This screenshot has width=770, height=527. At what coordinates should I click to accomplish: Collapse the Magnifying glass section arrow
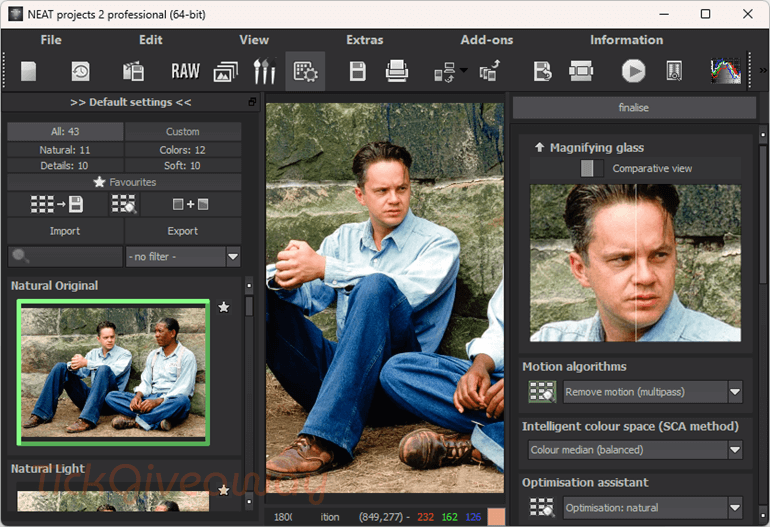(x=539, y=147)
